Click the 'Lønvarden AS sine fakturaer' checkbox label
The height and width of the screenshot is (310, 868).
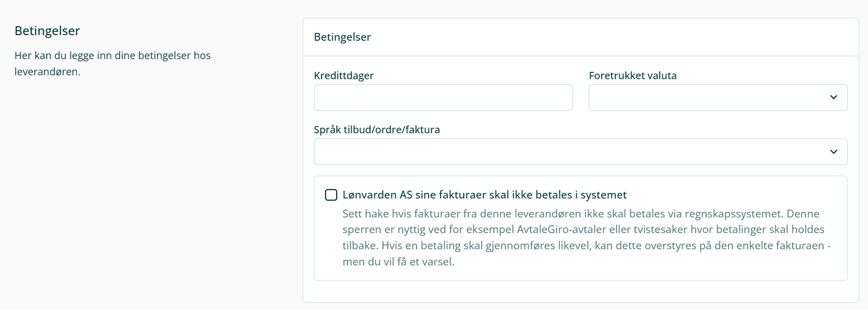coord(484,195)
